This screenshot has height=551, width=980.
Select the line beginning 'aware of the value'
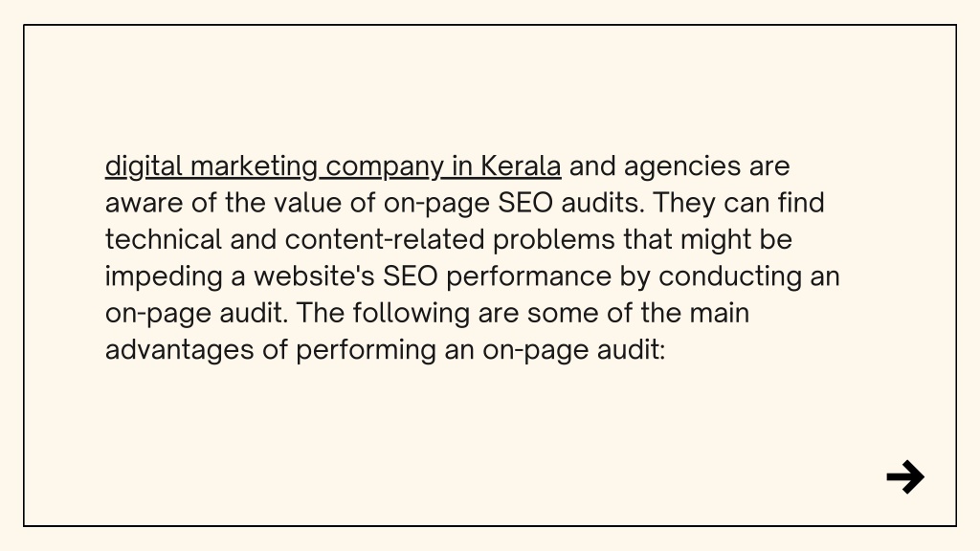tap(465, 204)
